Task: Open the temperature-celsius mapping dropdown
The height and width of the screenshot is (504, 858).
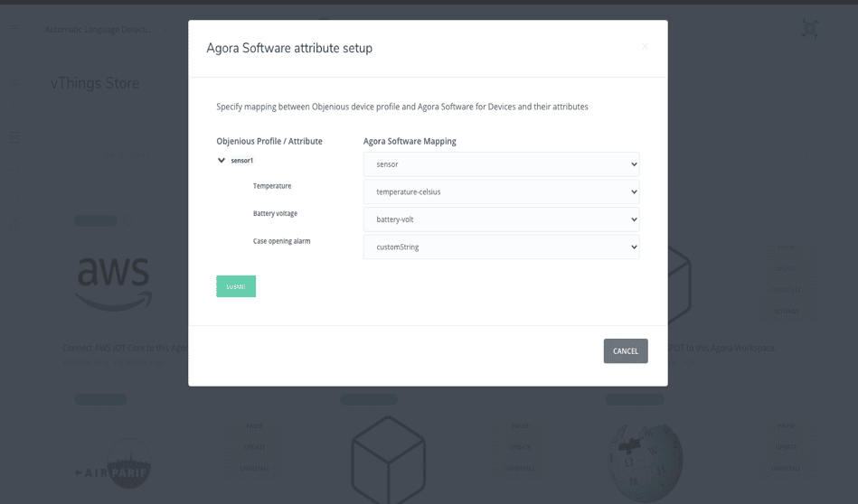Action: (x=501, y=191)
